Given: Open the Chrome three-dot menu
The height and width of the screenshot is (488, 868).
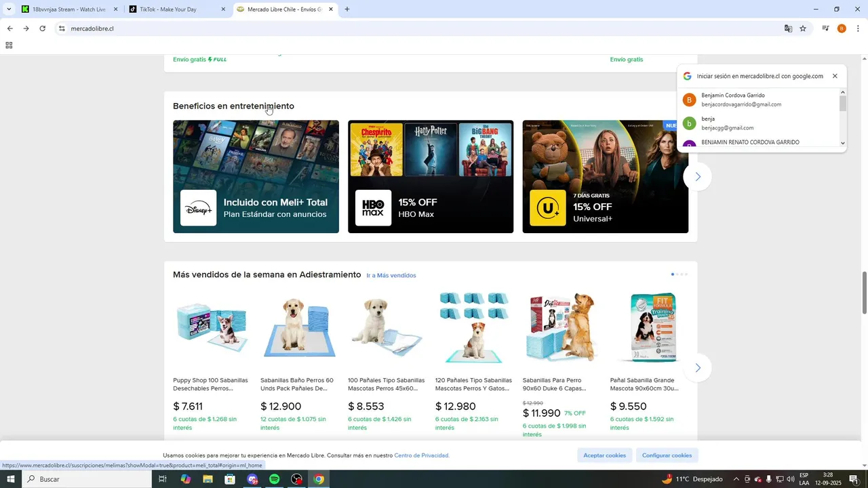Looking at the screenshot, I should [858, 28].
